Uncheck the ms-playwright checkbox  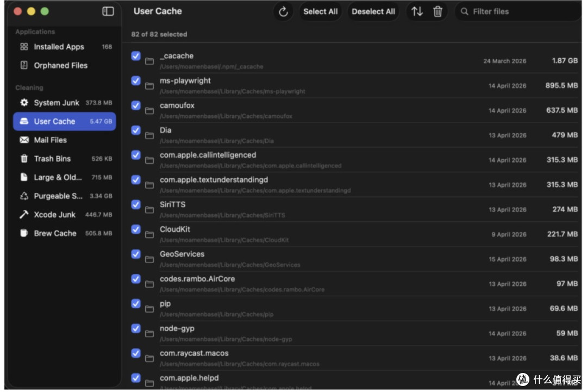point(136,81)
